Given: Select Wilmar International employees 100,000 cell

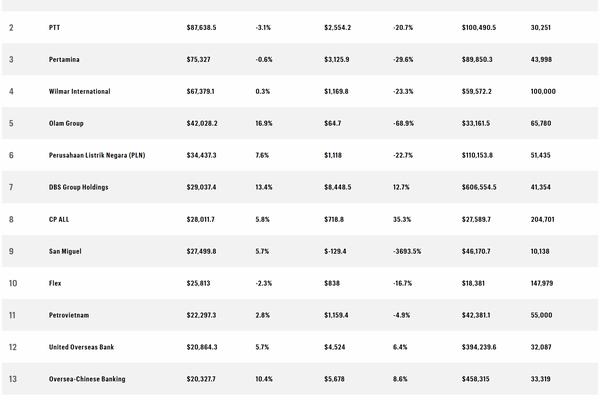Looking at the screenshot, I should click(543, 91).
